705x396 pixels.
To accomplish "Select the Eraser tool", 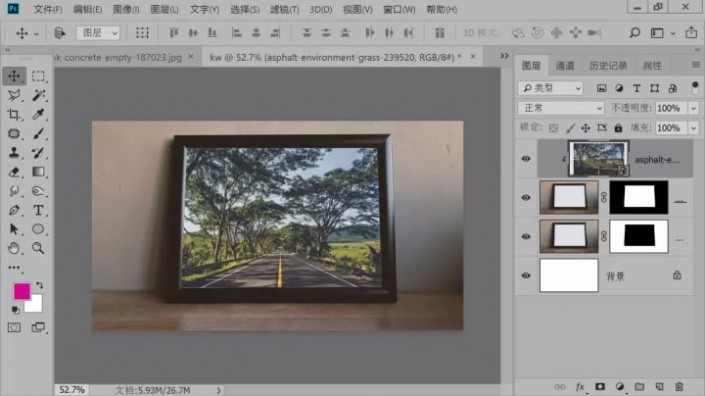I will (14, 172).
